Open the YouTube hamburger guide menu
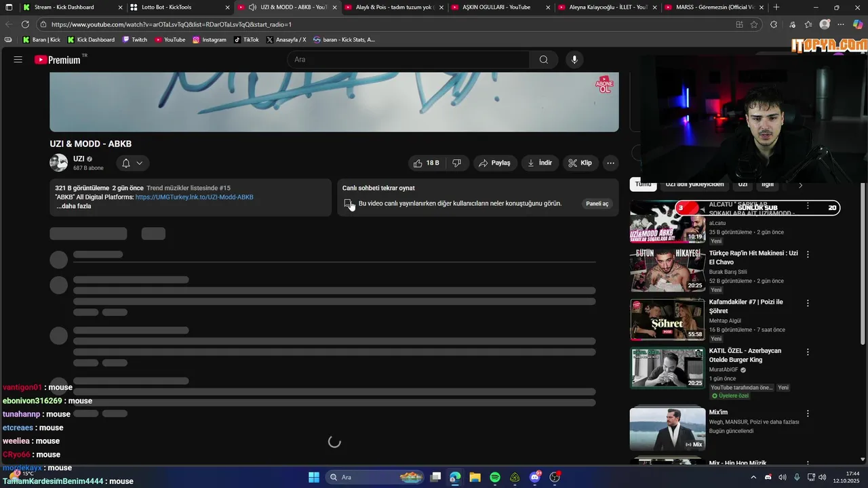 (x=18, y=60)
